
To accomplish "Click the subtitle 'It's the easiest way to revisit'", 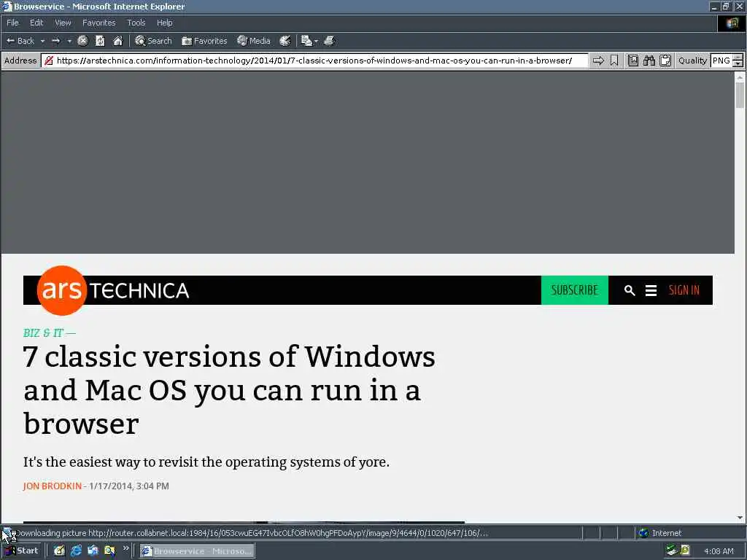I will pyautogui.click(x=206, y=462).
